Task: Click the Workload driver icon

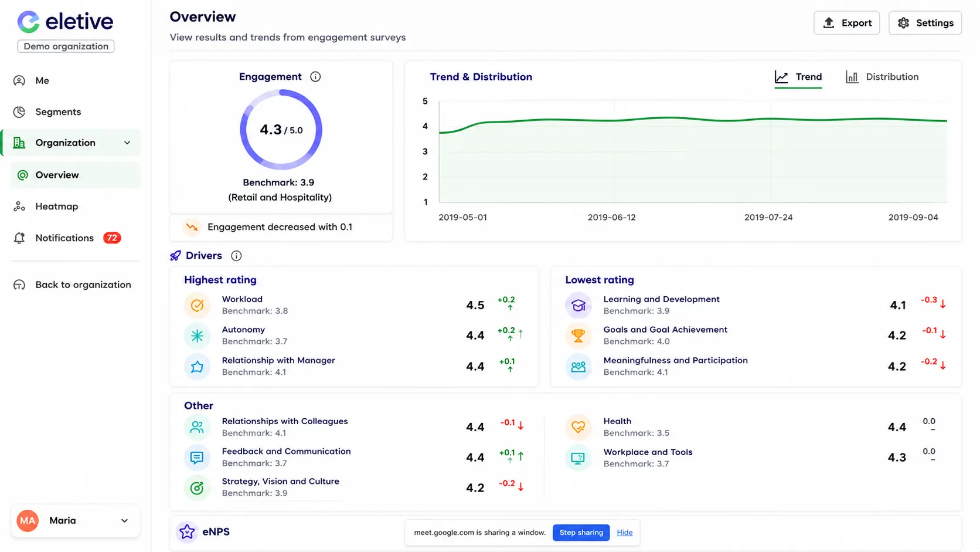Action: pos(197,305)
